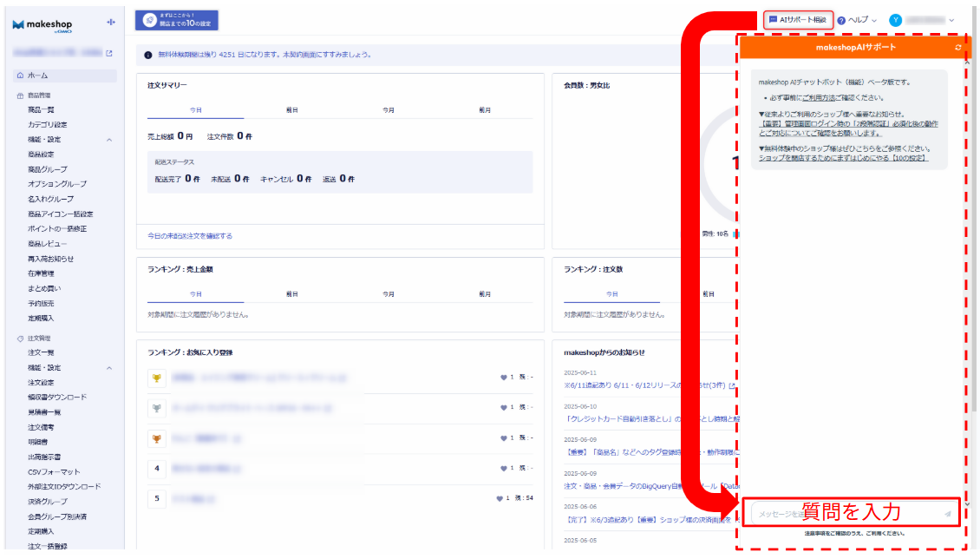
Task: Switch 注文サマリー to the 前日 tab
Action: (292, 110)
